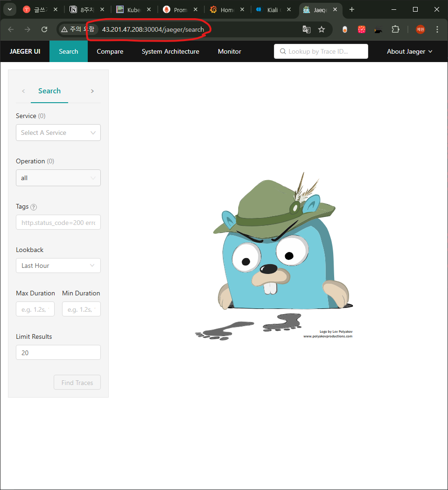Switch to the 글쓰기 browser tab
Screen dimensions: 448x490
pyautogui.click(x=40, y=10)
